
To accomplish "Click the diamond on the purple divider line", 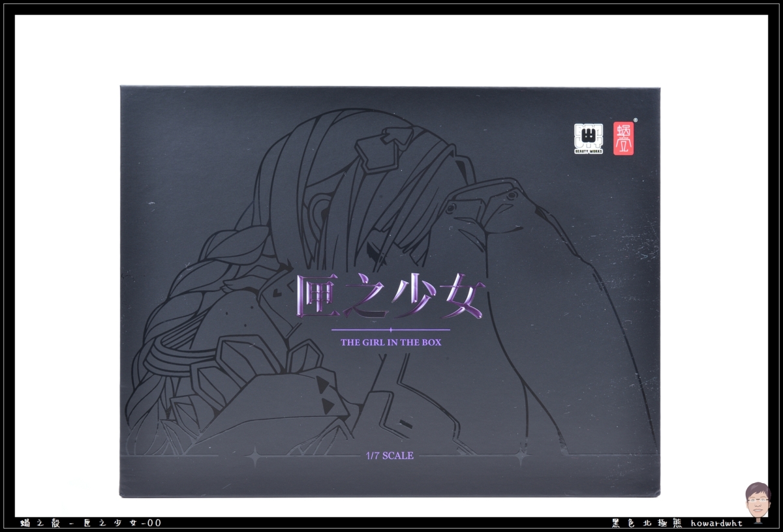I will [x=390, y=329].
